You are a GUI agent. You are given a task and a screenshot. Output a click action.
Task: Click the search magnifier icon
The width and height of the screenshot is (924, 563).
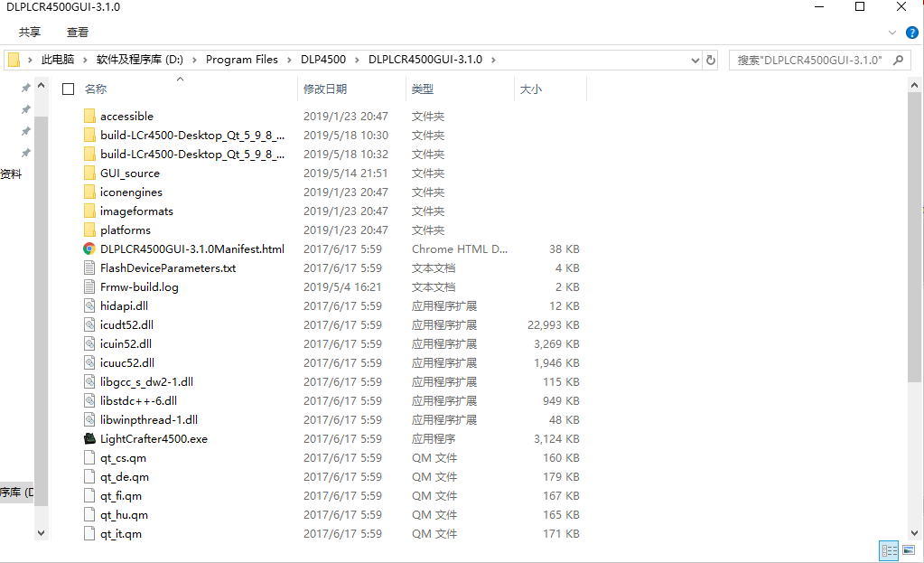(x=898, y=61)
